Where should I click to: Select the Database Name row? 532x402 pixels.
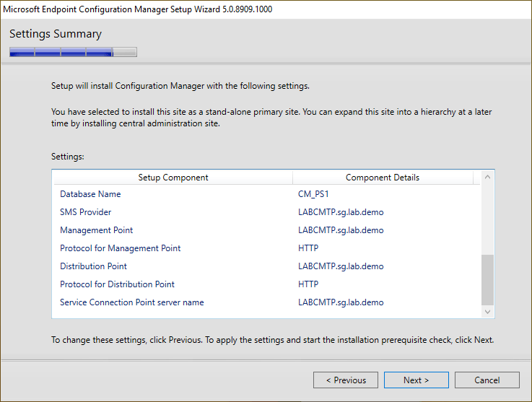pos(90,194)
